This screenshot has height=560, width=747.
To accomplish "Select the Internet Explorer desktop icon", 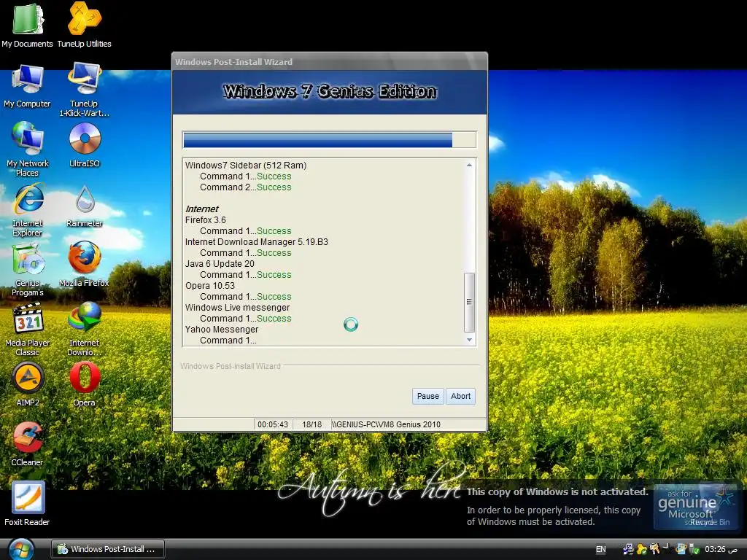I will coord(27,209).
